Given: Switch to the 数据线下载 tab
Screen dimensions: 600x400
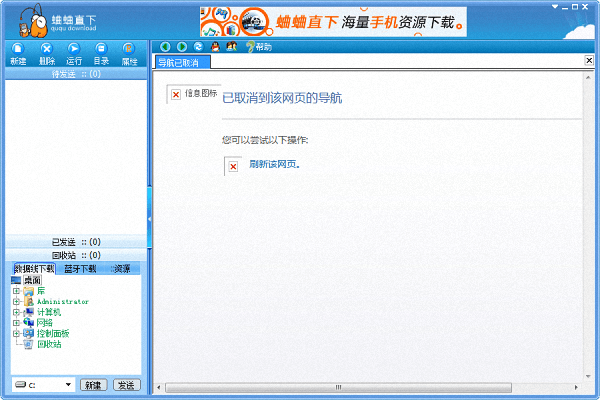Looking at the screenshot, I should pos(34,269).
